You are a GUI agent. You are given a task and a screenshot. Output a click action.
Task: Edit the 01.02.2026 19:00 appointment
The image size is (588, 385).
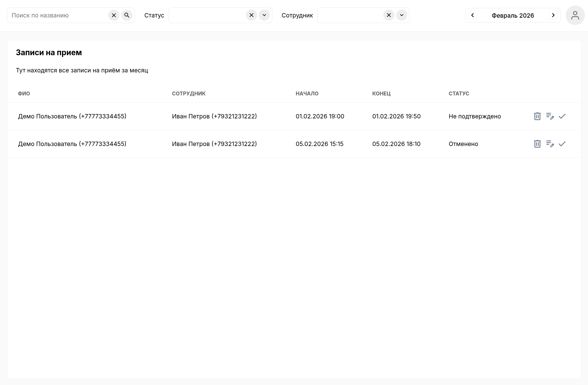click(550, 116)
